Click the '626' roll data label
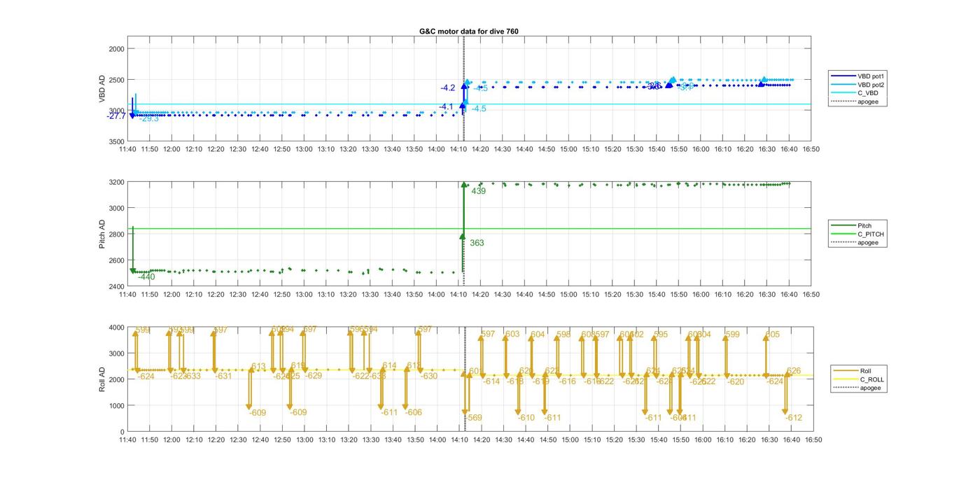The width and height of the screenshot is (980, 485). point(794,371)
